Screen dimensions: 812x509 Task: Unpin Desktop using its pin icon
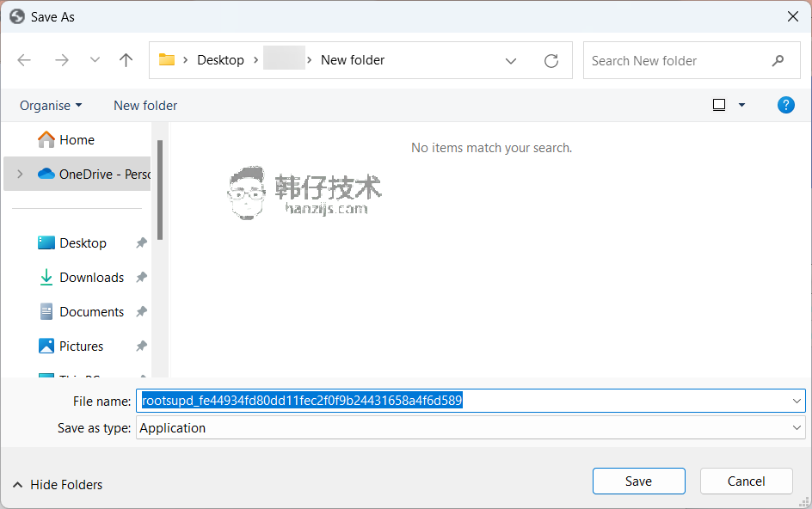(141, 242)
